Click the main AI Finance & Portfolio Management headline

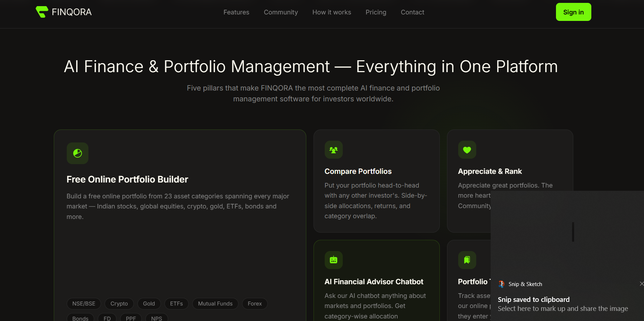pyautogui.click(x=311, y=67)
